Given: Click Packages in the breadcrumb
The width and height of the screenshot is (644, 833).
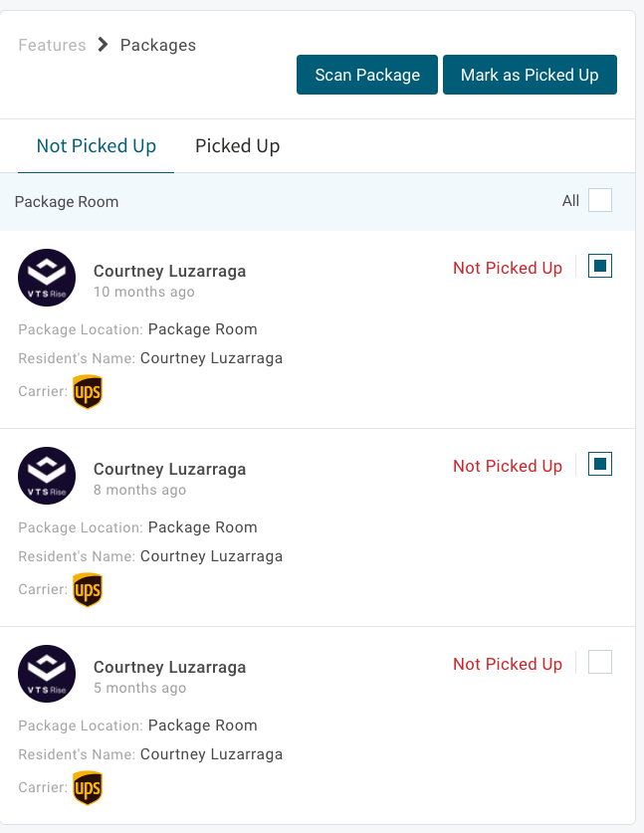Looking at the screenshot, I should pyautogui.click(x=158, y=45).
